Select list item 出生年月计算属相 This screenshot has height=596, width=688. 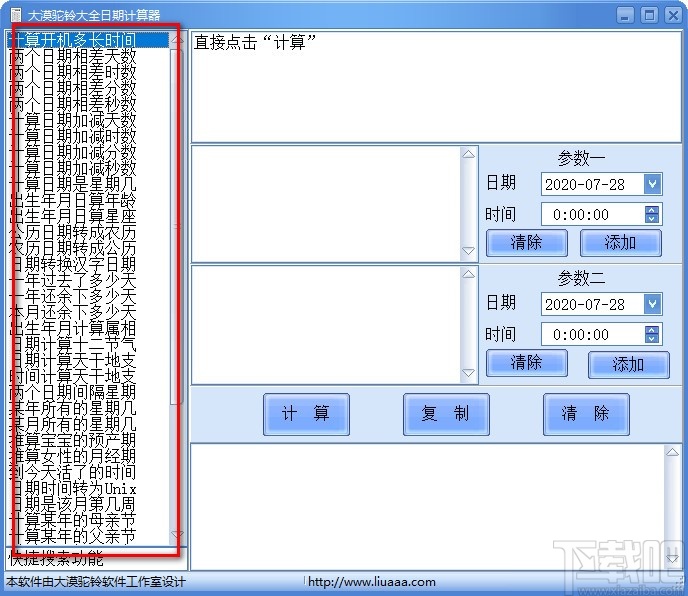click(88, 328)
